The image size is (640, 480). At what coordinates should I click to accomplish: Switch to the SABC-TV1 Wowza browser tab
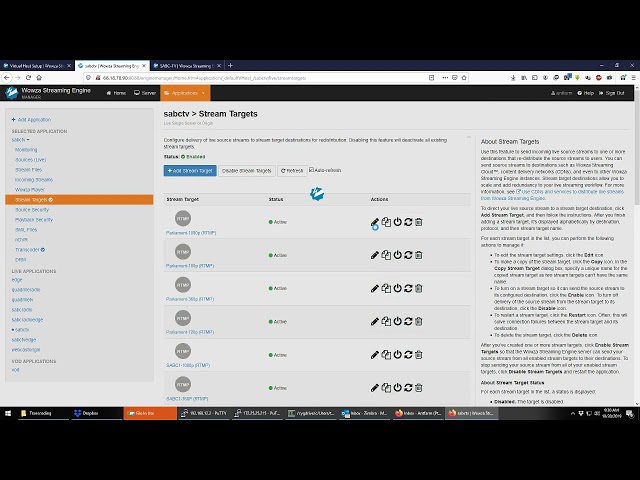click(x=187, y=66)
